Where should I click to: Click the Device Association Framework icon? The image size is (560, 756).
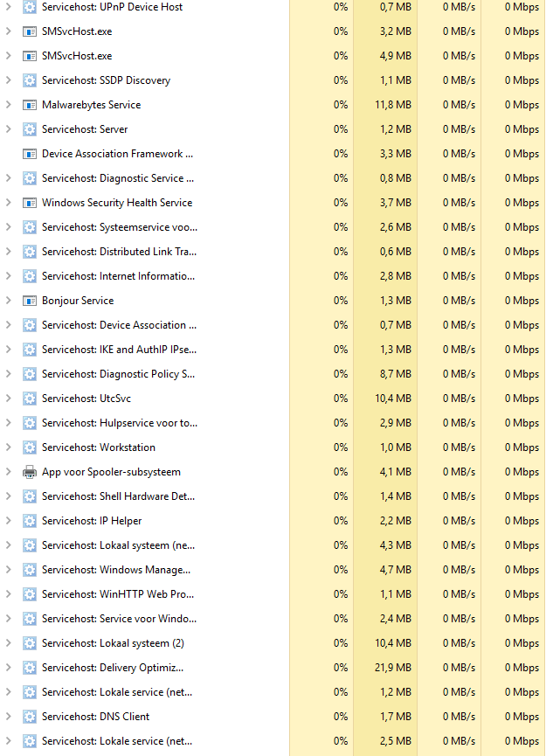coord(30,154)
